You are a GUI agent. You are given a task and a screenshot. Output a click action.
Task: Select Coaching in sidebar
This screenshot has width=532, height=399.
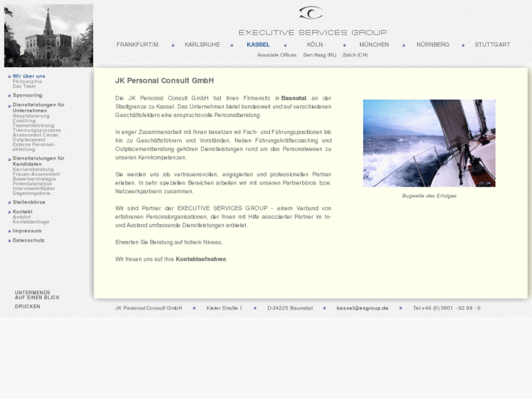(24, 121)
